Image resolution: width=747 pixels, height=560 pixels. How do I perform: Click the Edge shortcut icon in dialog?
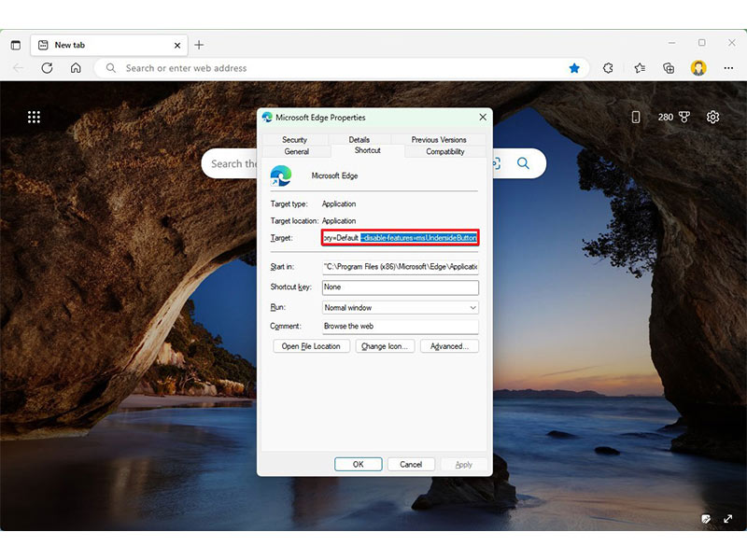coord(281,175)
